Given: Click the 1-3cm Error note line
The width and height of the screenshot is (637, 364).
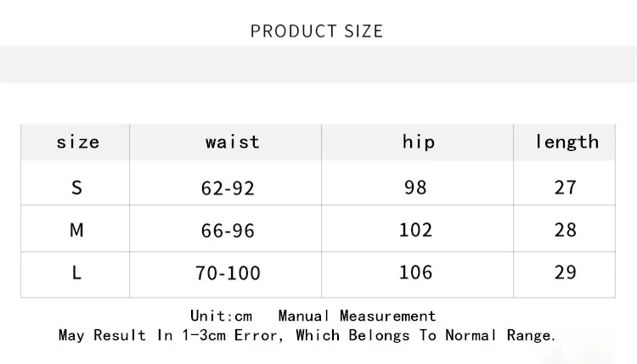Looking at the screenshot, I should click(307, 336).
